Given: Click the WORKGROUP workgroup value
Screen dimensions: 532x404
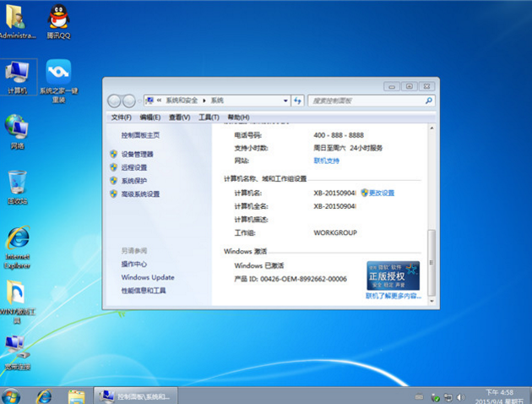Looking at the screenshot, I should coord(335,232).
